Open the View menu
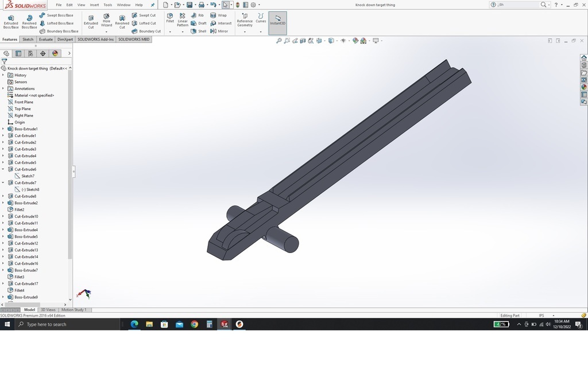 [x=82, y=5]
